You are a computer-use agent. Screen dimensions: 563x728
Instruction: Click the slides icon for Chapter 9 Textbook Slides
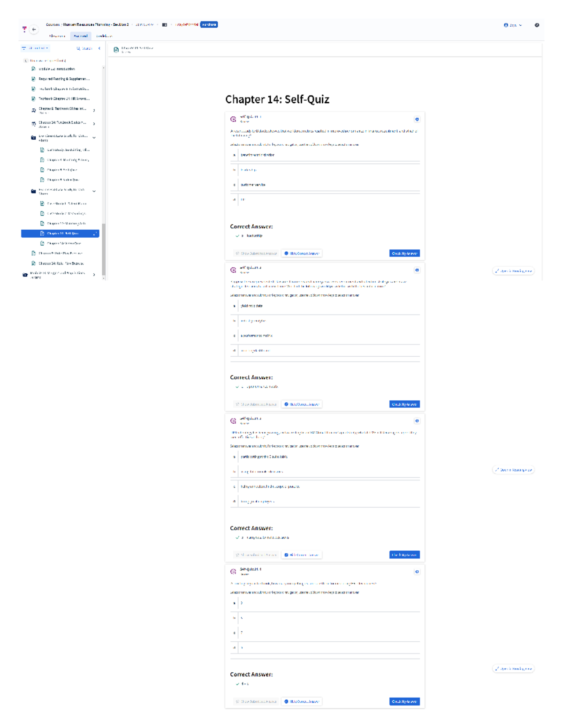tap(33, 111)
